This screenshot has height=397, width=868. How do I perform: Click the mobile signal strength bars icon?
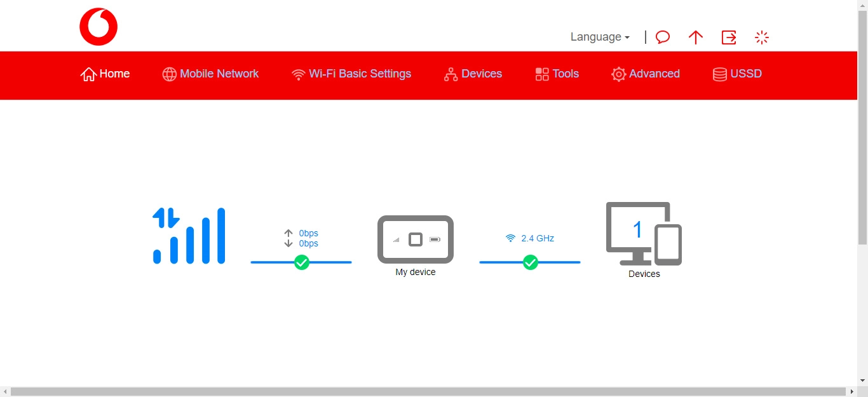tap(189, 236)
